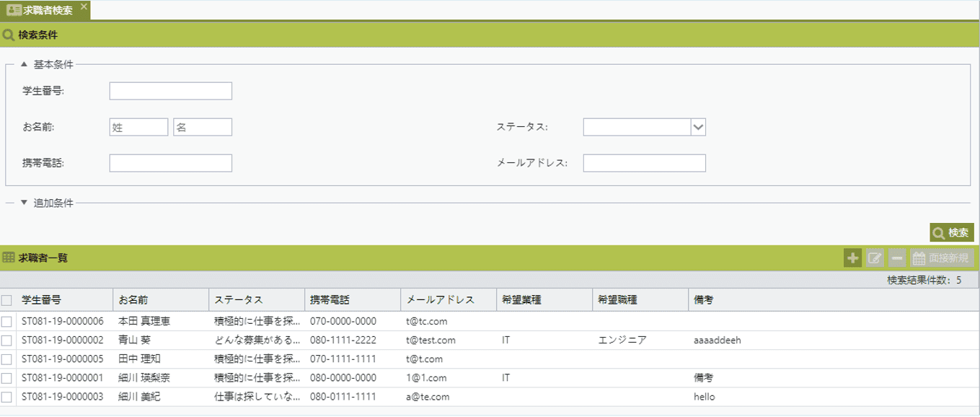Image resolution: width=980 pixels, height=417 pixels.
Task: Sort by お名前 column header
Action: tap(161, 300)
